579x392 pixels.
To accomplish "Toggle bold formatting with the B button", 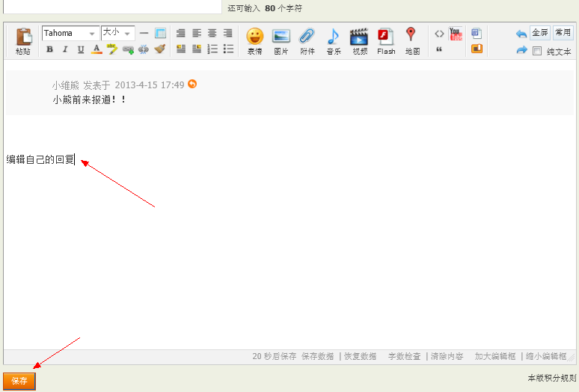I will (x=49, y=49).
